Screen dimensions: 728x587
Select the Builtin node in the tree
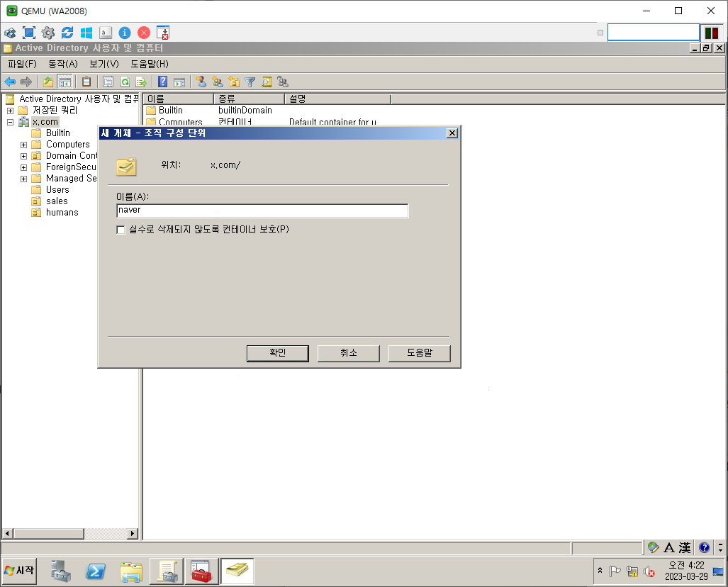tap(57, 133)
